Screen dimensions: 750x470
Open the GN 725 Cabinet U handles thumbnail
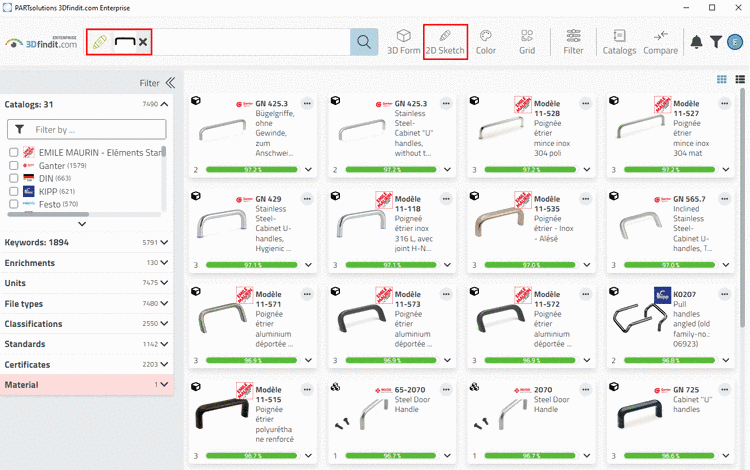640,414
